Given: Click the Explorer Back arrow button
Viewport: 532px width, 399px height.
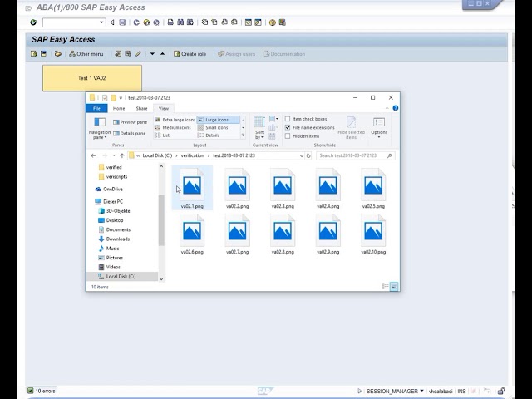Looking at the screenshot, I should click(x=93, y=155).
